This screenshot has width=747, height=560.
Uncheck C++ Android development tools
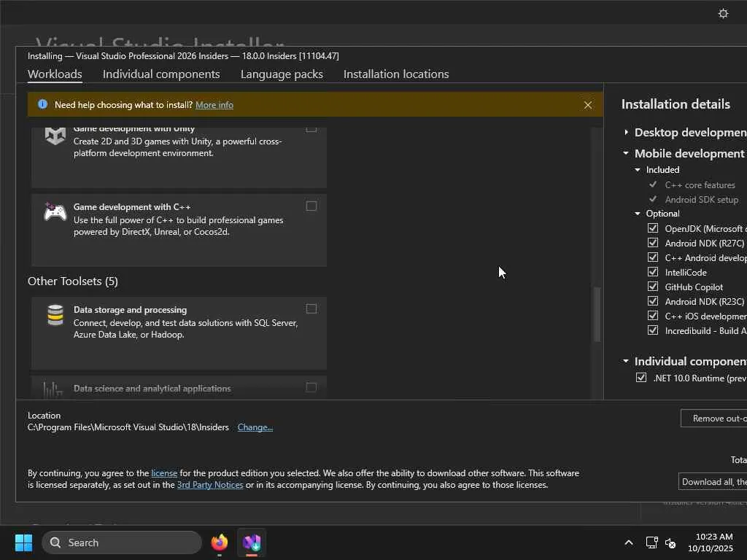click(653, 257)
